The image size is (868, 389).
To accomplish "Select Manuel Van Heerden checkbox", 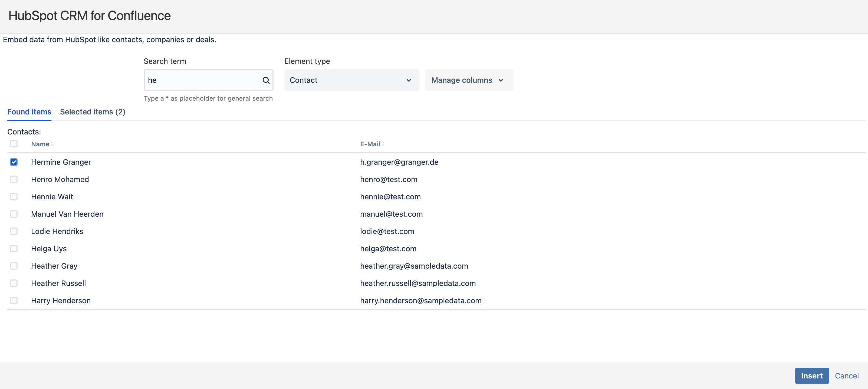I will [x=14, y=214].
